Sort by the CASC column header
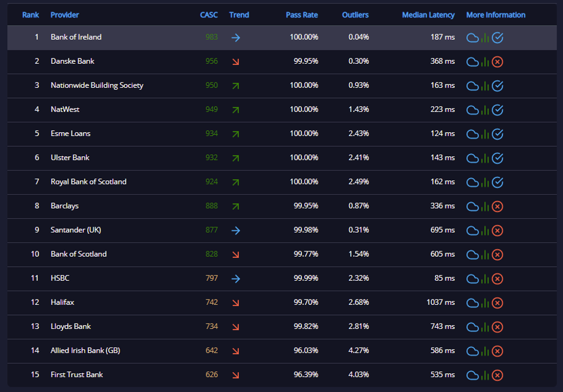Viewport: 563px width, 392px height. pos(209,14)
